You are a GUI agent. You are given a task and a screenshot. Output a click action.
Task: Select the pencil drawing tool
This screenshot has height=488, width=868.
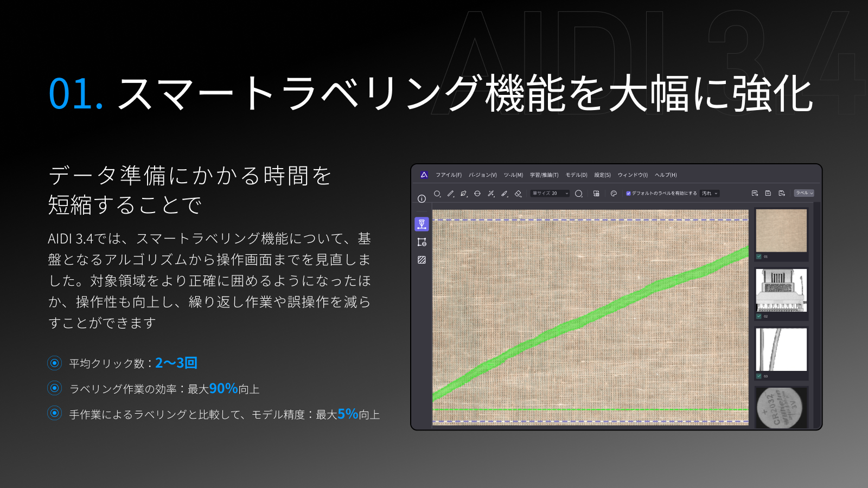click(451, 194)
